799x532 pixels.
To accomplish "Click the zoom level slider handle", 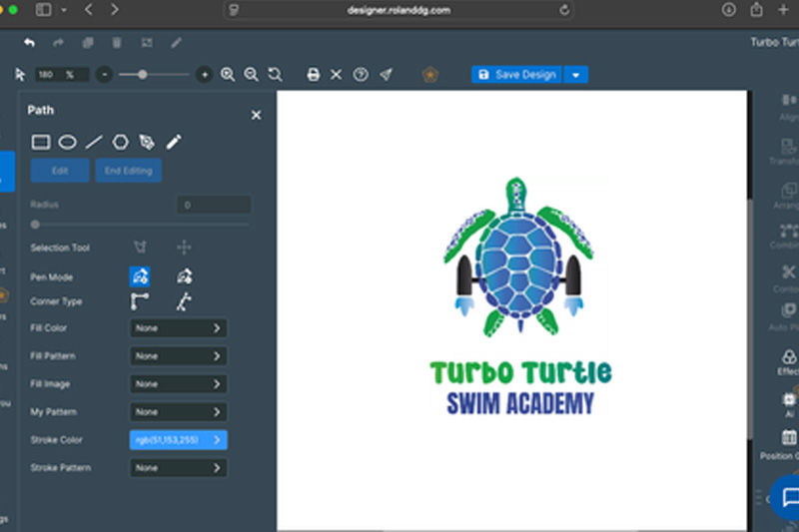I will point(143,75).
